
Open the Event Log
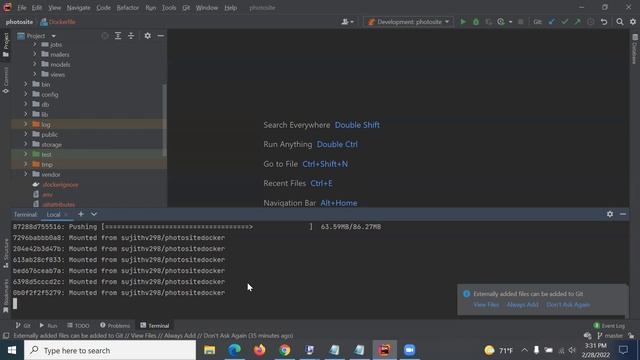[x=609, y=325]
